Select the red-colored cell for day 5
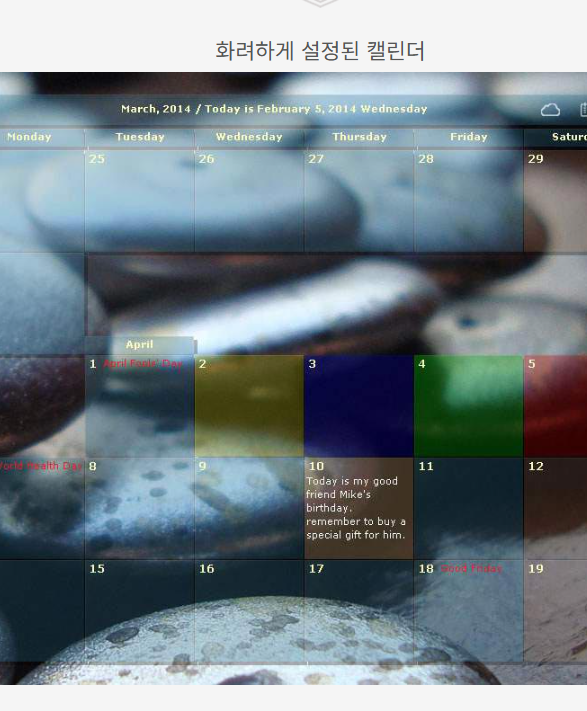Screen dimensions: 587x711 (x=556, y=406)
